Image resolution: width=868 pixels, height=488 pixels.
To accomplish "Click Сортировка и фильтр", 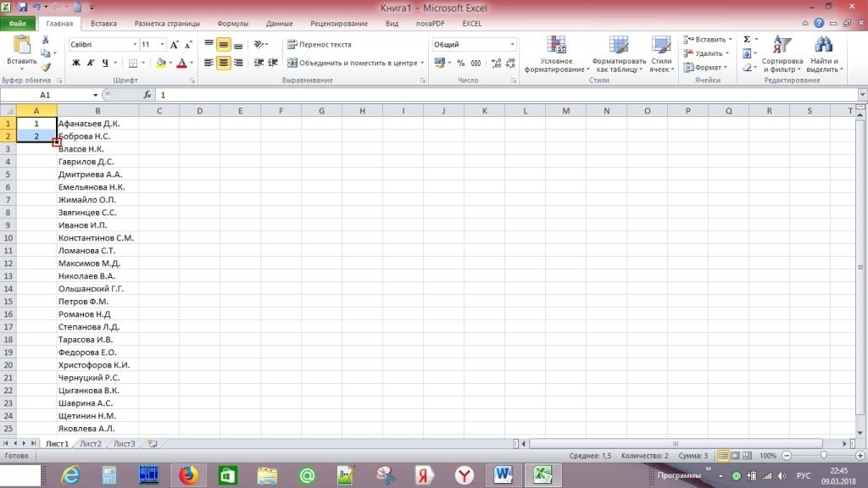I will tap(782, 54).
